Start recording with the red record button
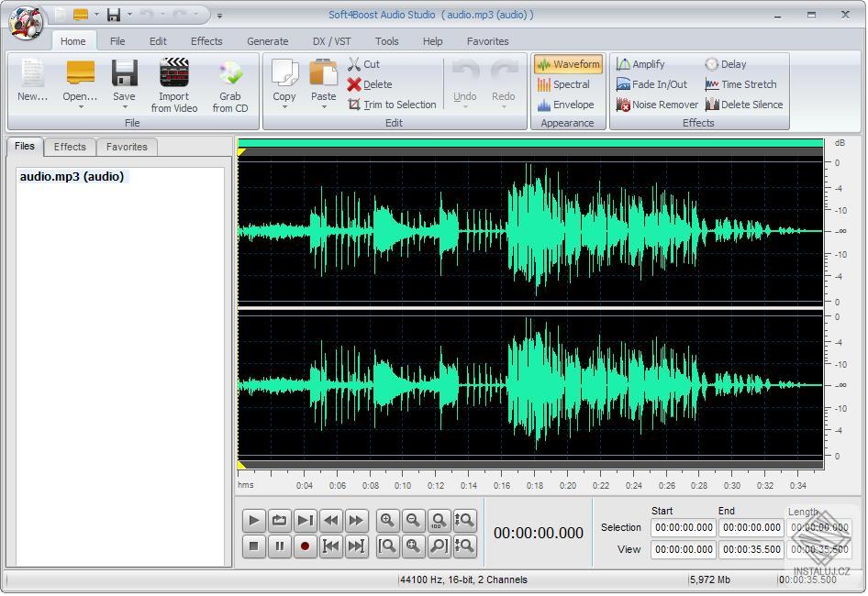868x596 pixels. tap(305, 546)
